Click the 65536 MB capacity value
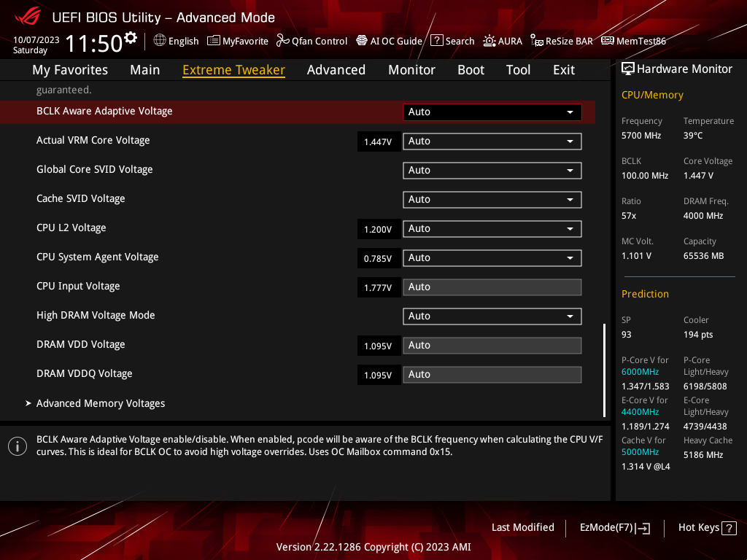The image size is (747, 560). (703, 256)
